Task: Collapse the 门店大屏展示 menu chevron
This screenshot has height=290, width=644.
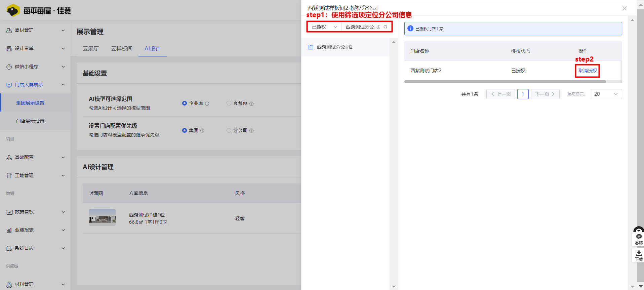Action: click(x=63, y=85)
